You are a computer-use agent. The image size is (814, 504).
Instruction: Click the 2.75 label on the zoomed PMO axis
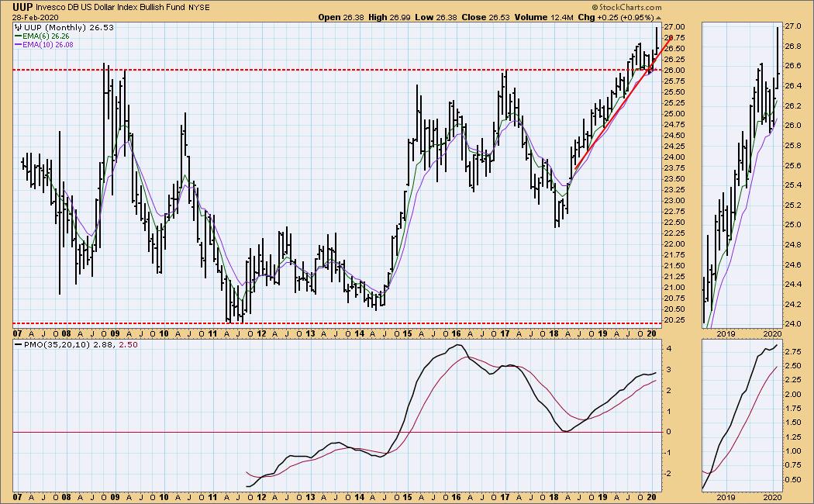793,351
